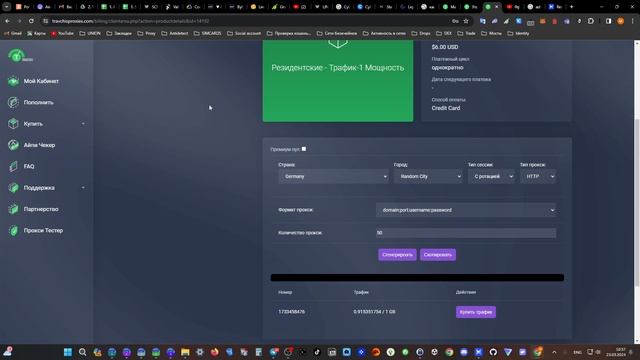The height and width of the screenshot is (360, 640).
Task: Open Прокси Тестер in the sidebar
Action: [43, 230]
